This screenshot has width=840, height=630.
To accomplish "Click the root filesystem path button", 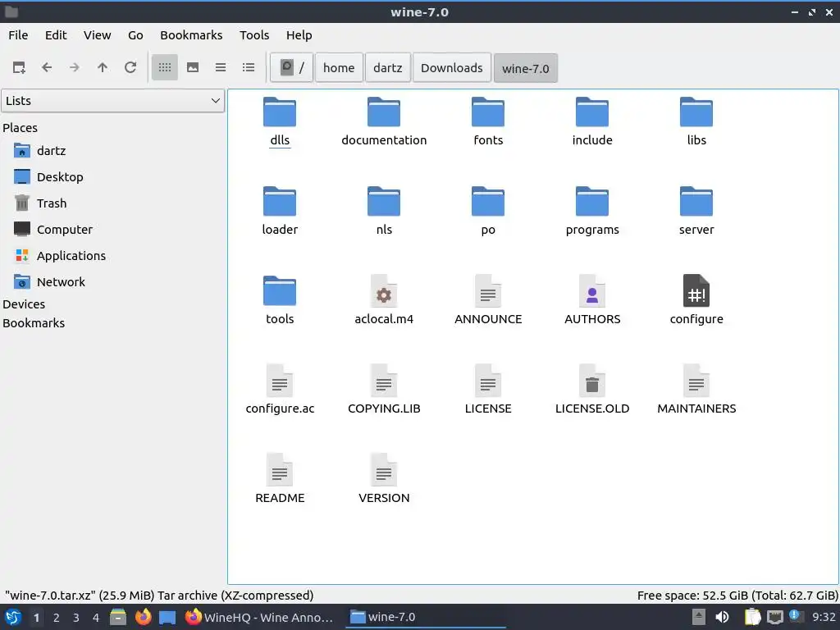I will pos(291,67).
